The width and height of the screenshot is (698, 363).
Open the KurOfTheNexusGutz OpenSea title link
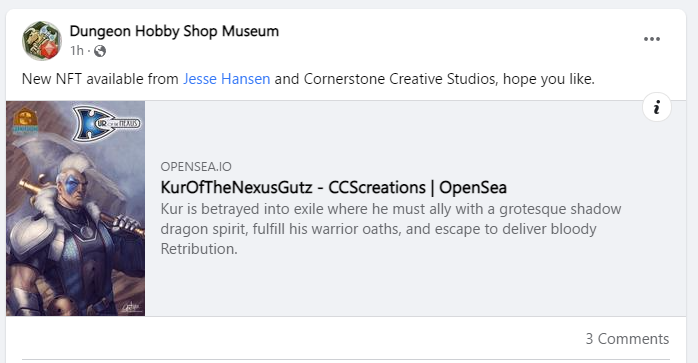(333, 188)
